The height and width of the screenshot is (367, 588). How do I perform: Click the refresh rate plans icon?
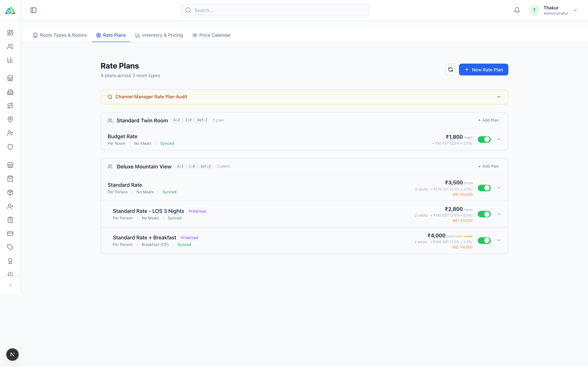450,70
